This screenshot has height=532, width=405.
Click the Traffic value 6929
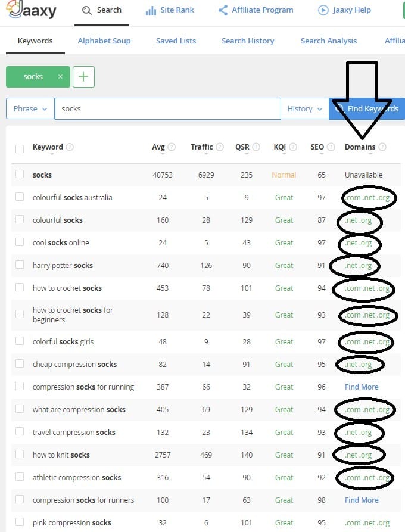pyautogui.click(x=206, y=175)
